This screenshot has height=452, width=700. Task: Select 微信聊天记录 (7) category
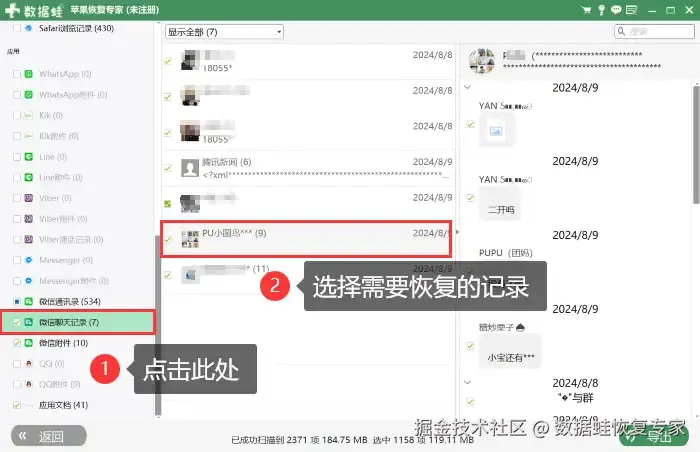click(78, 322)
